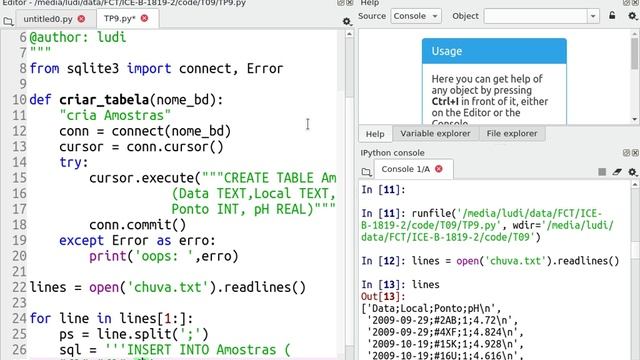Click line 10 def criar_tabela

coord(126,100)
